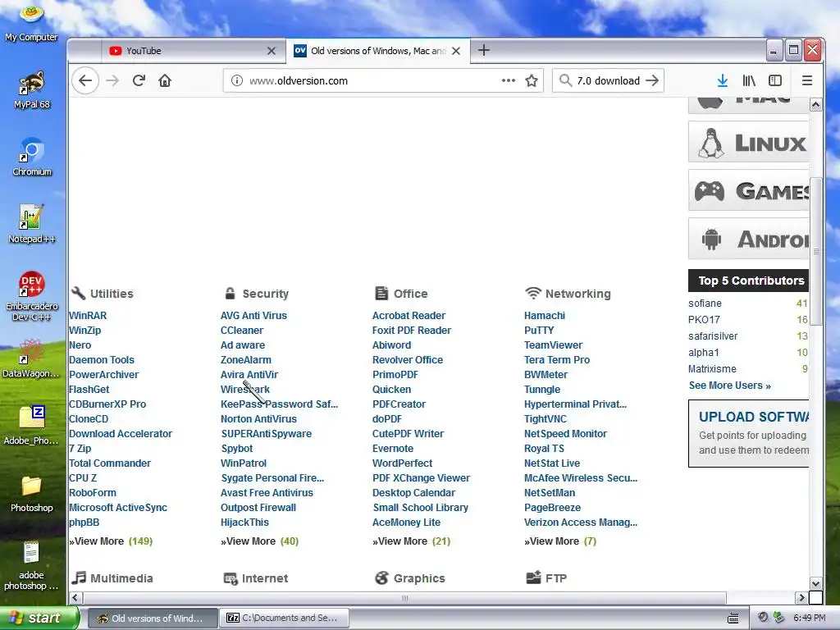Viewport: 840px width, 630px height.
Task: Close the YouTube tab
Action: 272,51
